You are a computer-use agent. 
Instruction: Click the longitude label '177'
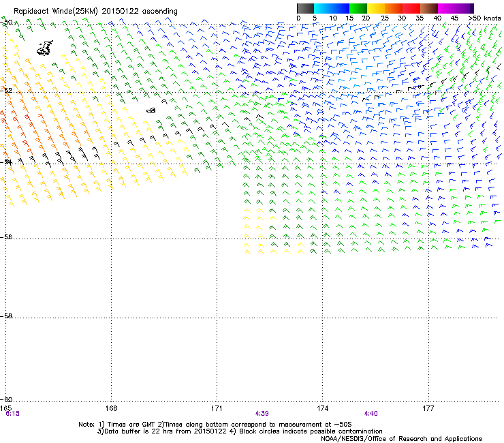tap(428, 408)
